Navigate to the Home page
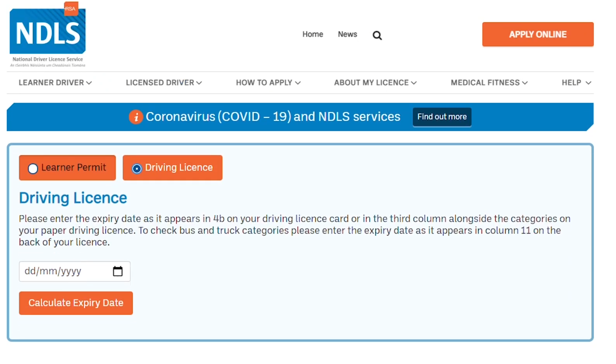The image size is (616, 364). coord(312,34)
